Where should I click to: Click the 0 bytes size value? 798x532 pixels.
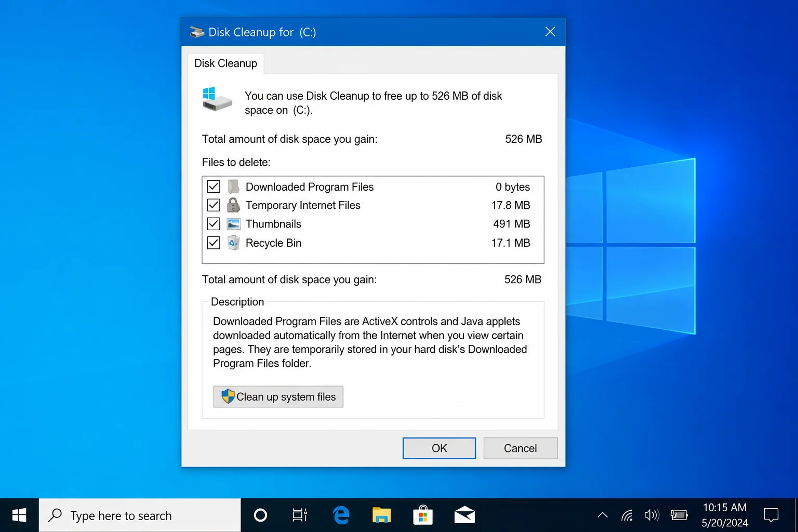click(513, 187)
